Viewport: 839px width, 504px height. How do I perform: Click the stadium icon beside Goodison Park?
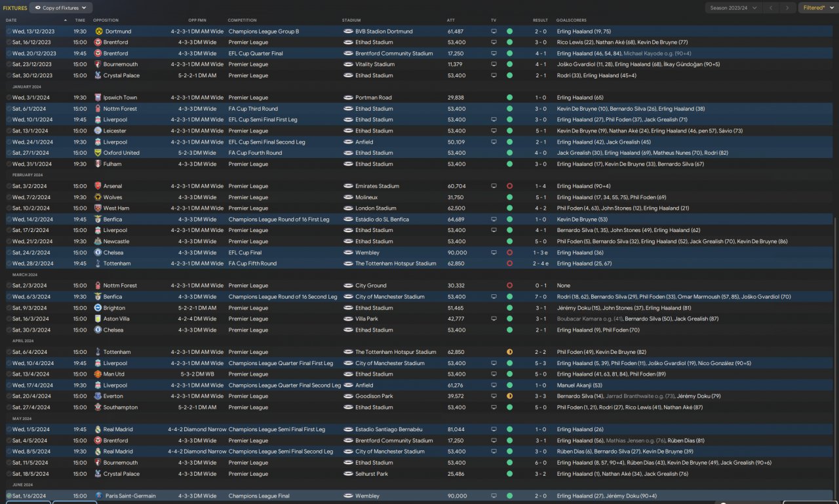(348, 397)
